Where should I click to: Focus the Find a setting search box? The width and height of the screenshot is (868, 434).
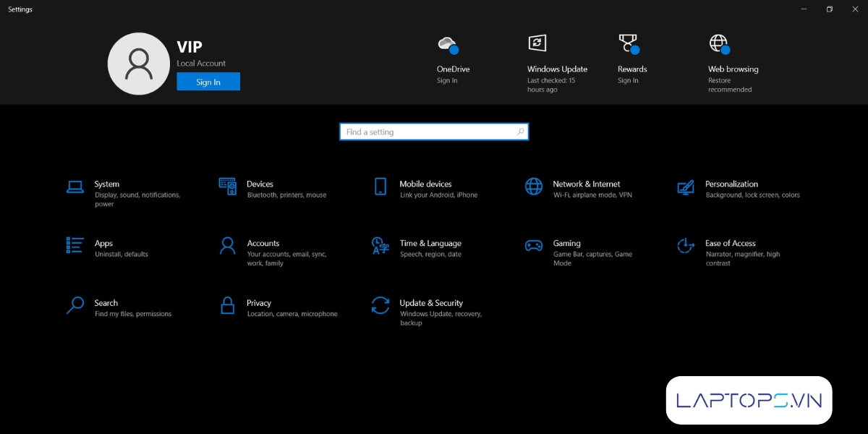coord(434,132)
